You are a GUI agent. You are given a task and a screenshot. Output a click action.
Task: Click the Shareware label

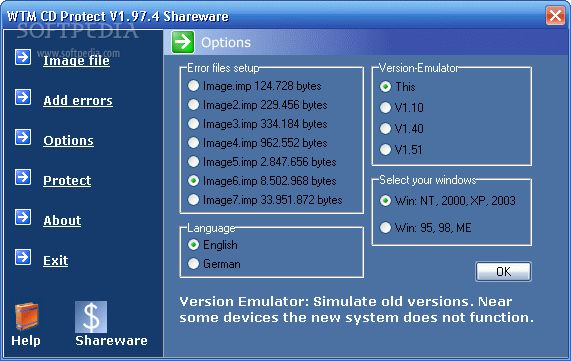pos(111,341)
